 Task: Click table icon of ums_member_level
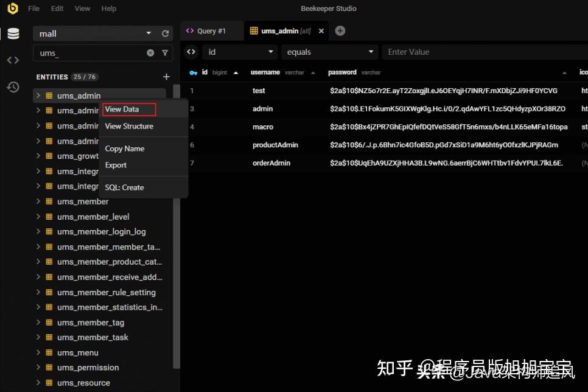point(49,217)
